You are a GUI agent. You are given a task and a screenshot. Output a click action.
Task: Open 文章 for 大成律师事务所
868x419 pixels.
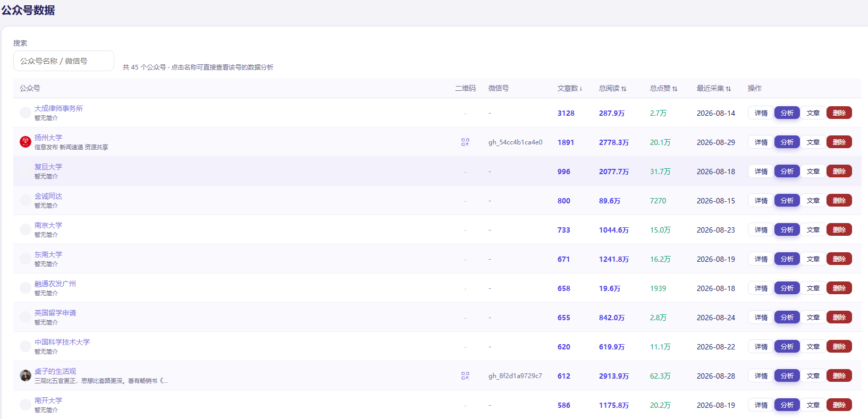813,113
